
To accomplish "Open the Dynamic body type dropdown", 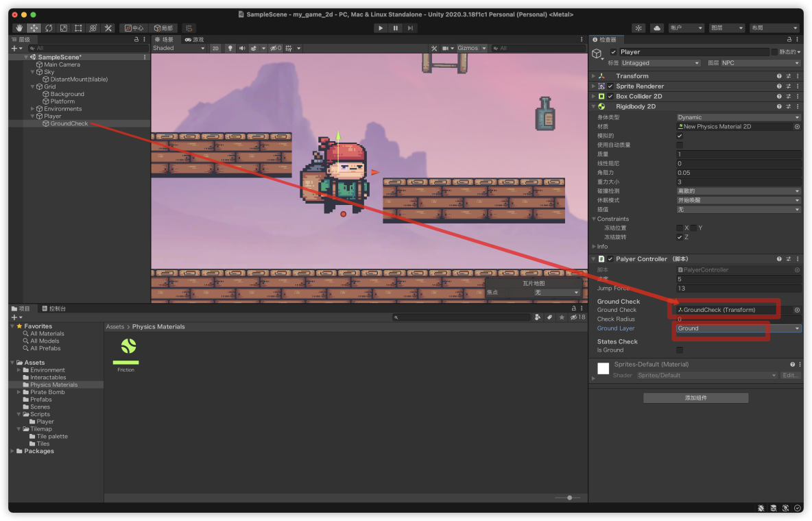I will (x=739, y=117).
